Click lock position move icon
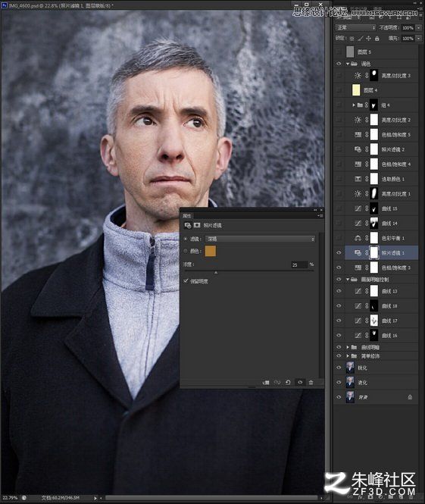The height and width of the screenshot is (504, 425). coord(368,39)
